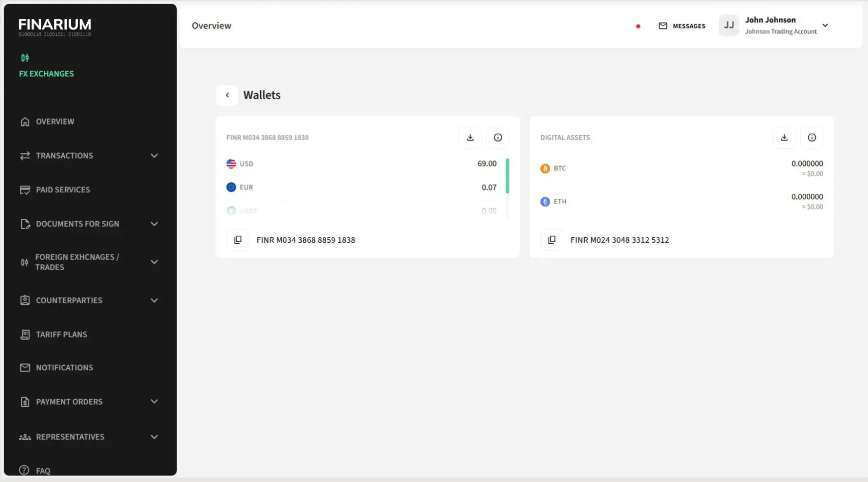Click the FAQ question mark icon
The width and height of the screenshot is (868, 482).
coord(24,470)
